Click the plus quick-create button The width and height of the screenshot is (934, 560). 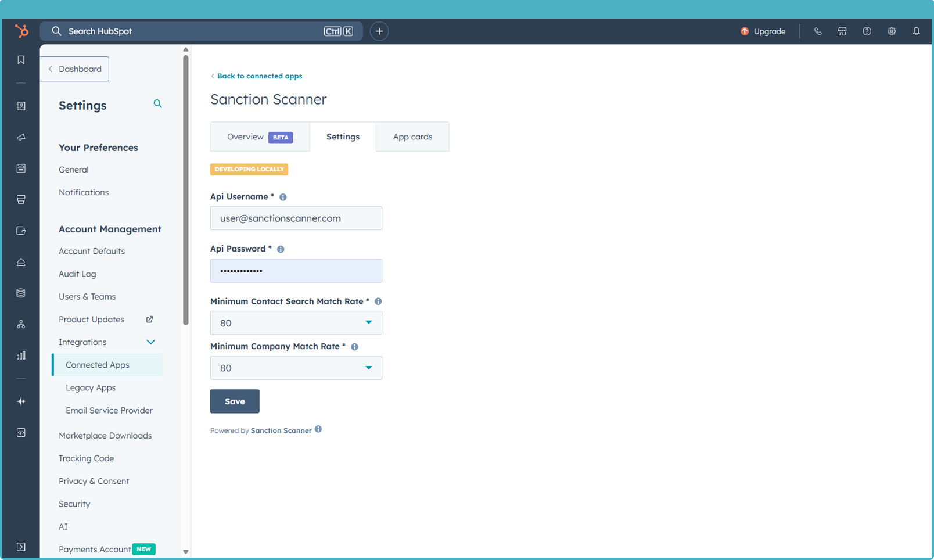click(x=379, y=31)
